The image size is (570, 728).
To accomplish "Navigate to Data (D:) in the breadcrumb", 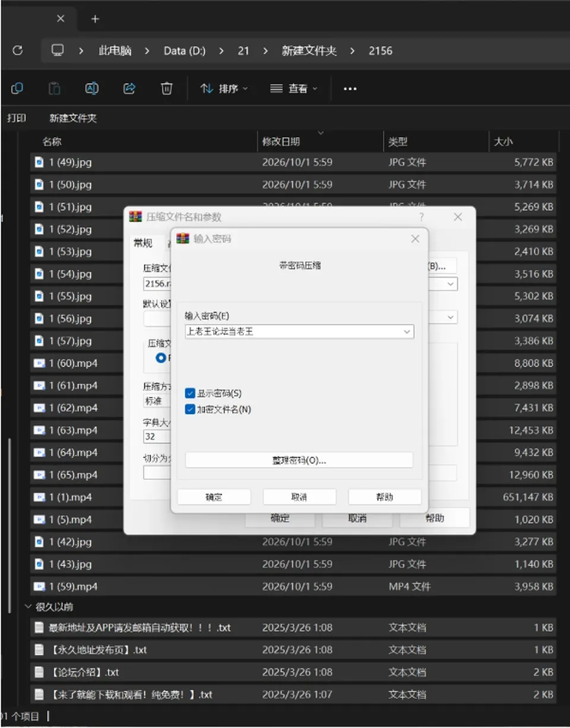I will click(185, 51).
